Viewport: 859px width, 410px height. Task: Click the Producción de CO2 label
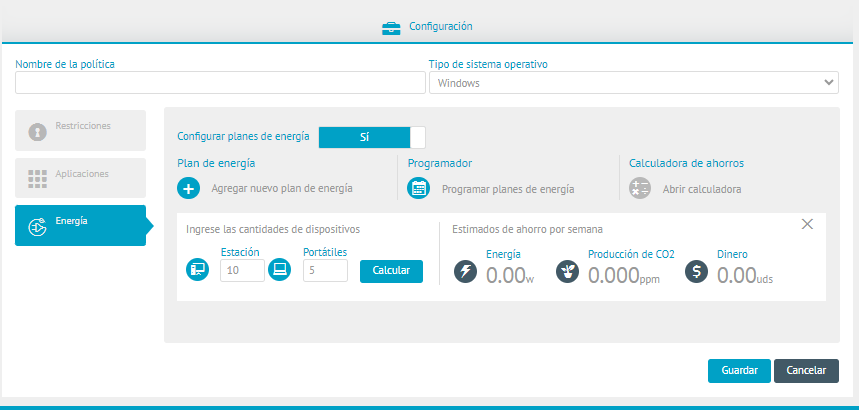(x=631, y=254)
